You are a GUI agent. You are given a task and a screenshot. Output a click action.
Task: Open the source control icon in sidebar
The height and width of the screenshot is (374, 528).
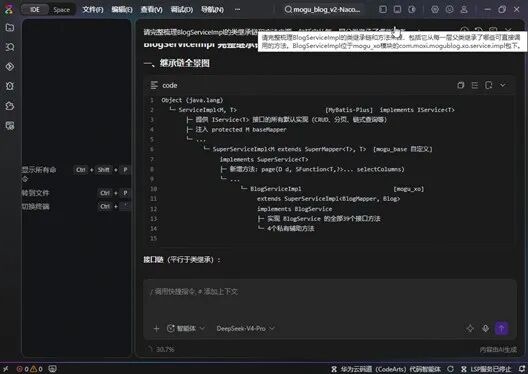10,67
